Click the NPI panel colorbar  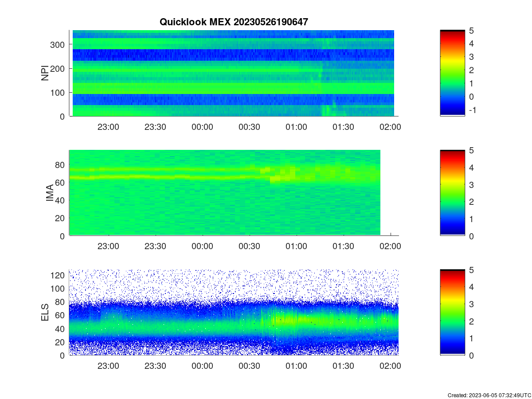pos(452,73)
